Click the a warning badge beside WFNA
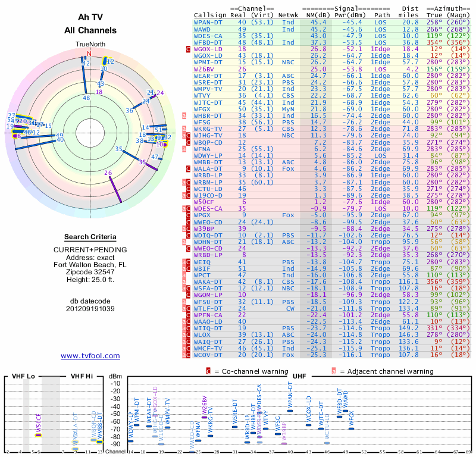This screenshot has height=457, width=476. point(184,149)
